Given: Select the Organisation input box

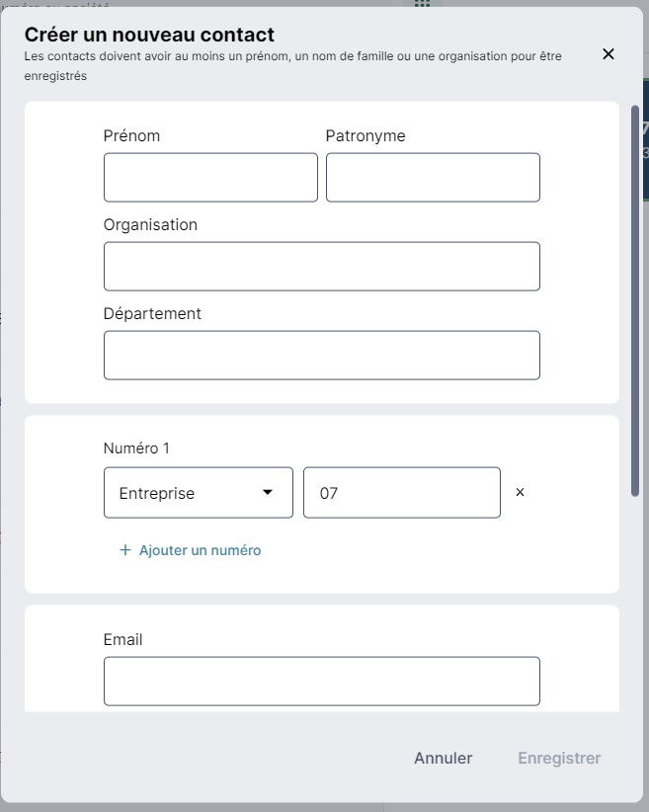Looking at the screenshot, I should point(322,266).
